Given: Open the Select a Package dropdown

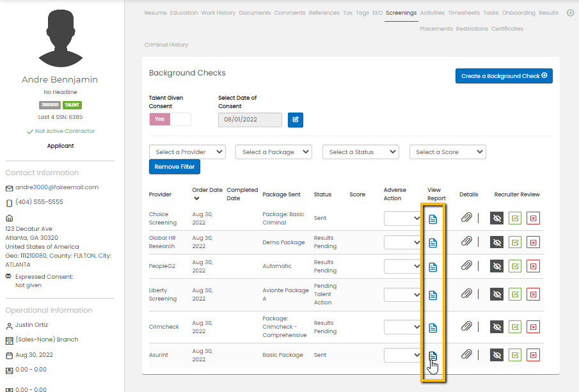Looking at the screenshot, I should pos(274,152).
